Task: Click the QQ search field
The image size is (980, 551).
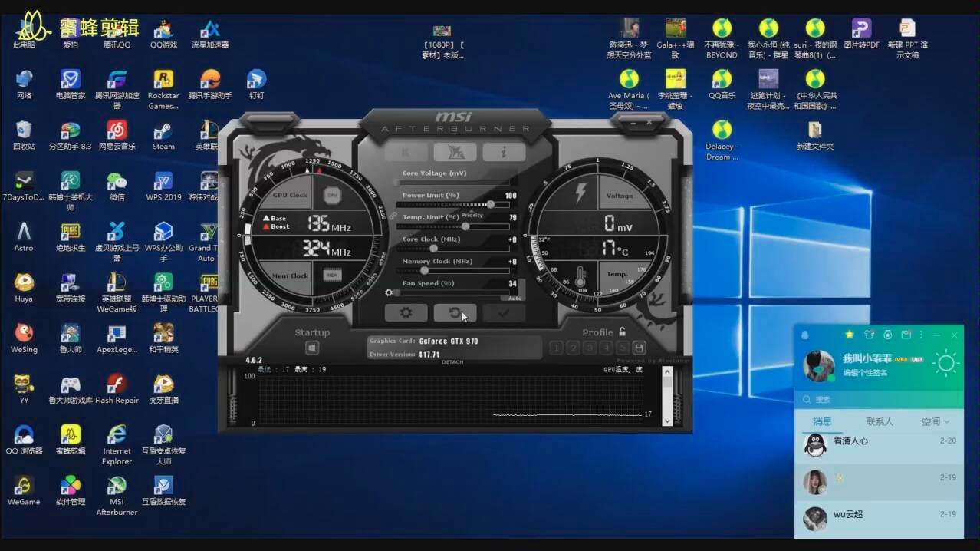Action: coord(879,399)
